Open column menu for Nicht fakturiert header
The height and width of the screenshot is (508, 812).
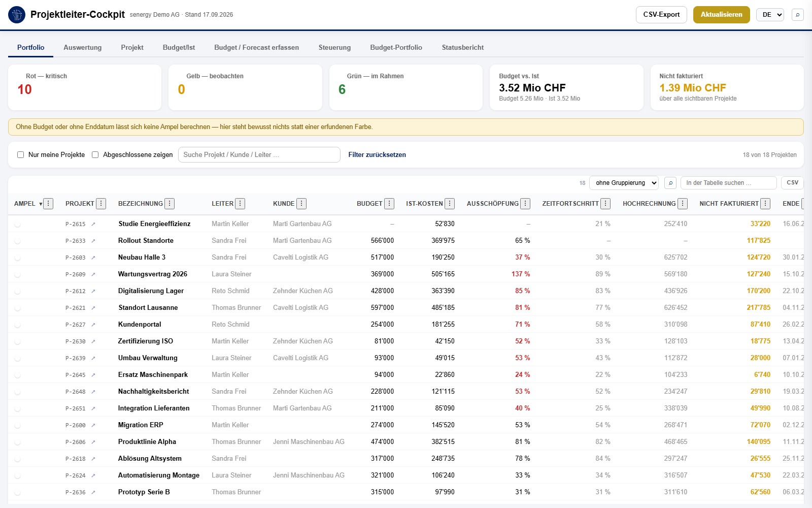click(x=765, y=204)
